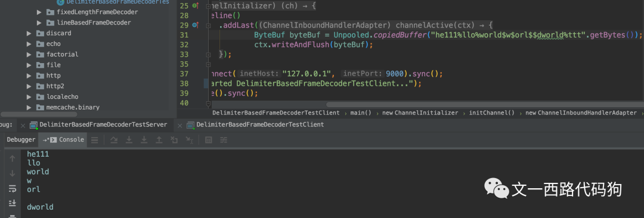Click the TestServer run configuration tab icon
644x218 pixels.
click(33, 125)
